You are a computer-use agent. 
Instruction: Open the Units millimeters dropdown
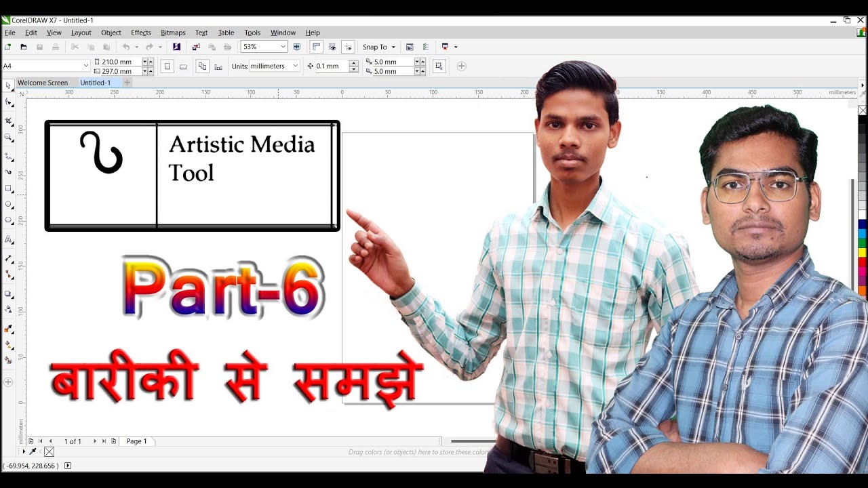click(296, 66)
